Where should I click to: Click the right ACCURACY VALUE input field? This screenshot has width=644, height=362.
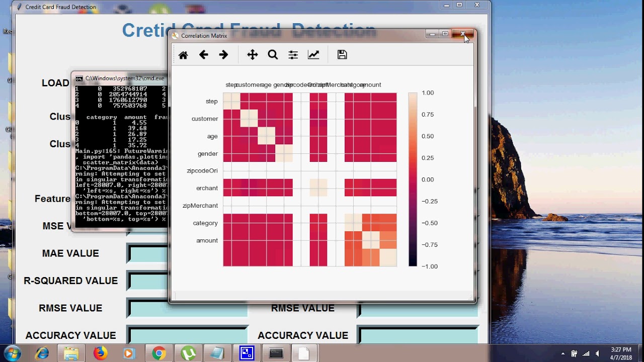418,335
